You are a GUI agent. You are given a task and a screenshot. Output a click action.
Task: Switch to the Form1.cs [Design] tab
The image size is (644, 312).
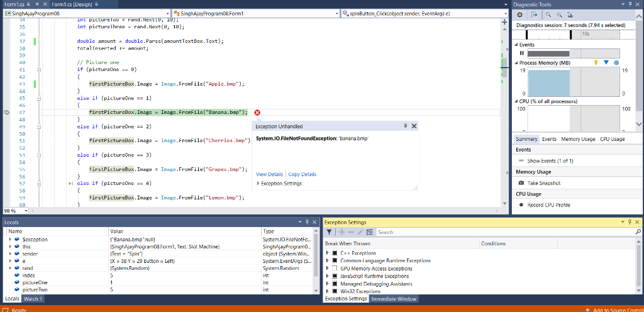[72, 4]
